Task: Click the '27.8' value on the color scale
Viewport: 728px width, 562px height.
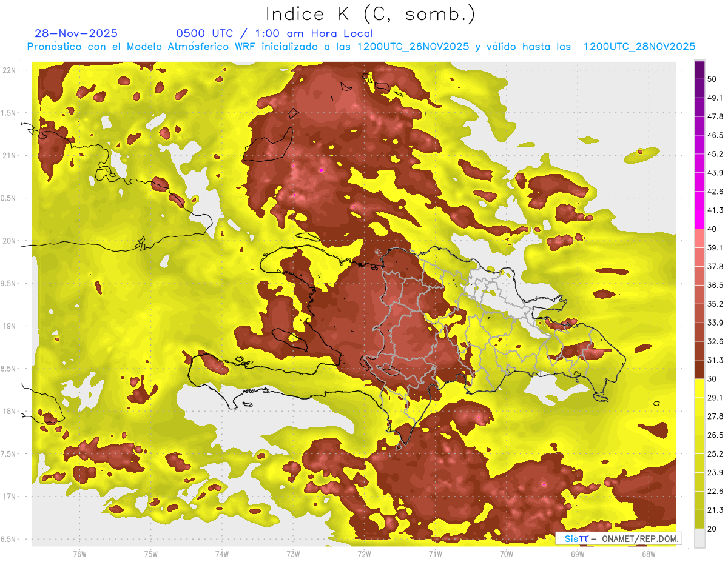Action: tap(716, 416)
